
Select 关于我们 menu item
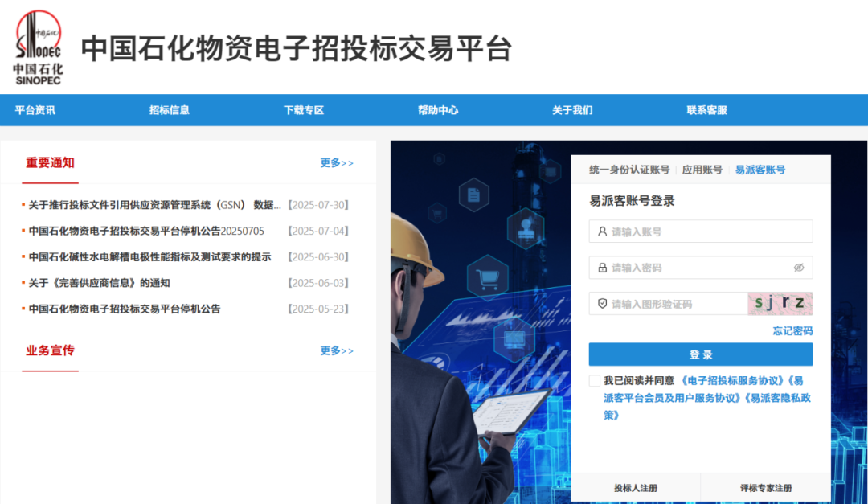click(x=572, y=110)
